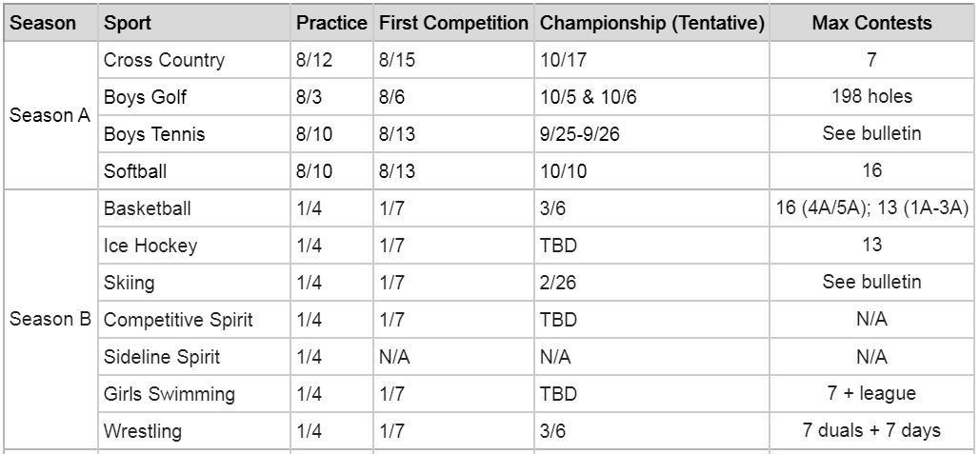Select the Softball sport cell

coord(134,171)
